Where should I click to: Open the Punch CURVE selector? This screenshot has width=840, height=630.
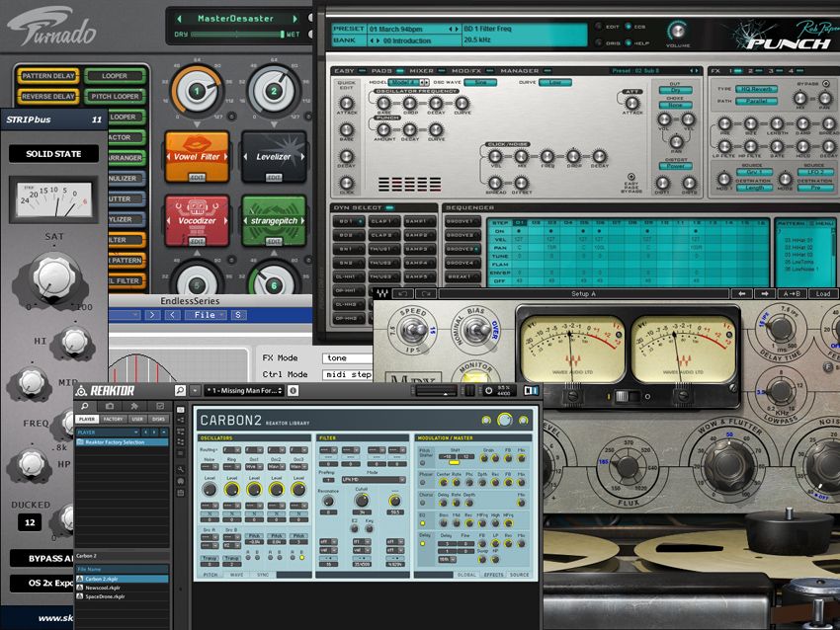click(555, 82)
